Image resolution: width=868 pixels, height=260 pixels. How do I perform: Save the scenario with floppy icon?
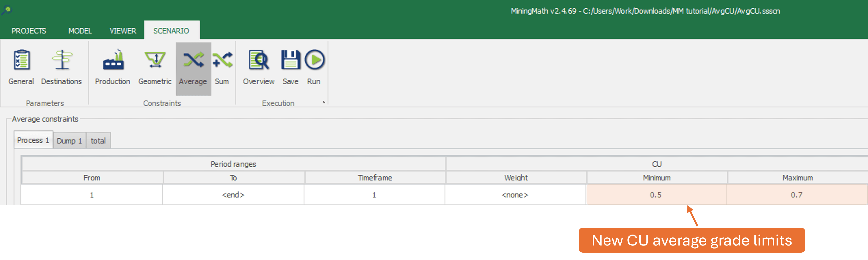[290, 61]
